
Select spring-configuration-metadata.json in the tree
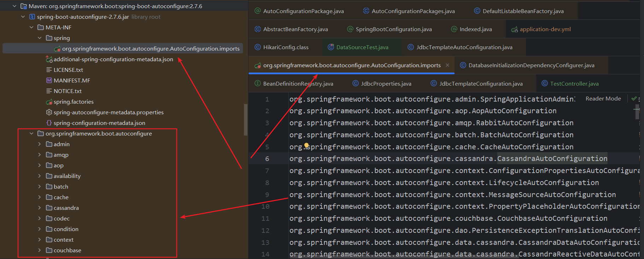[x=99, y=123]
